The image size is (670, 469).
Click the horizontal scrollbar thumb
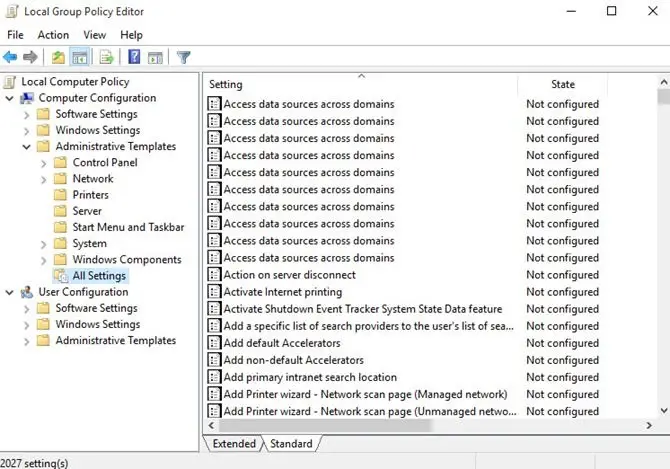coord(325,425)
